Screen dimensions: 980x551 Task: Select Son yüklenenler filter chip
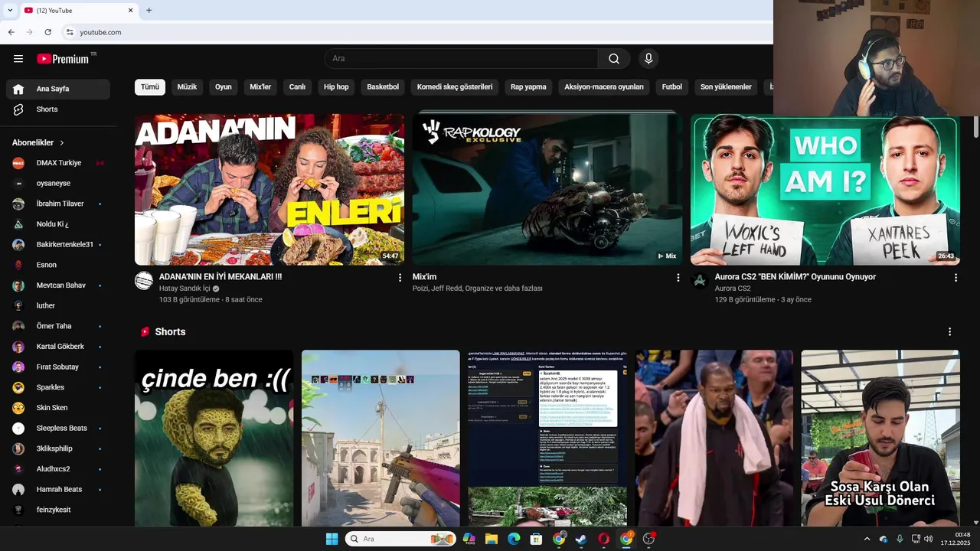point(726,87)
